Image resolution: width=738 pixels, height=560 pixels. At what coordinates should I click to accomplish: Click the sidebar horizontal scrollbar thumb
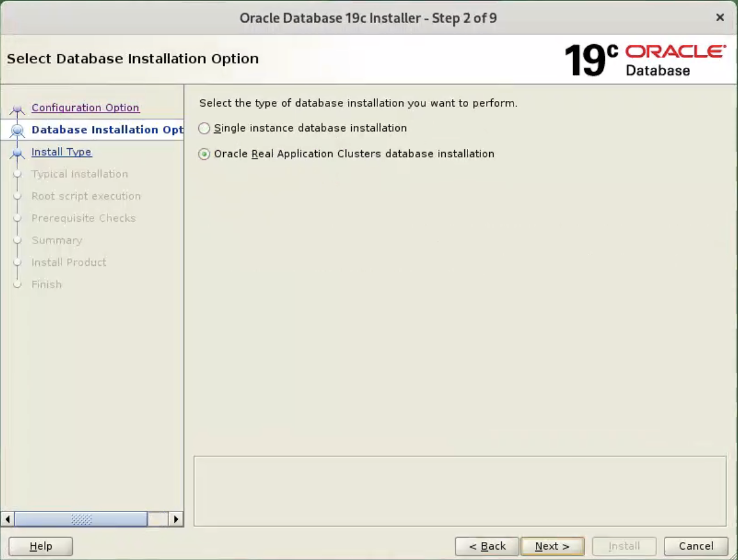click(x=81, y=519)
